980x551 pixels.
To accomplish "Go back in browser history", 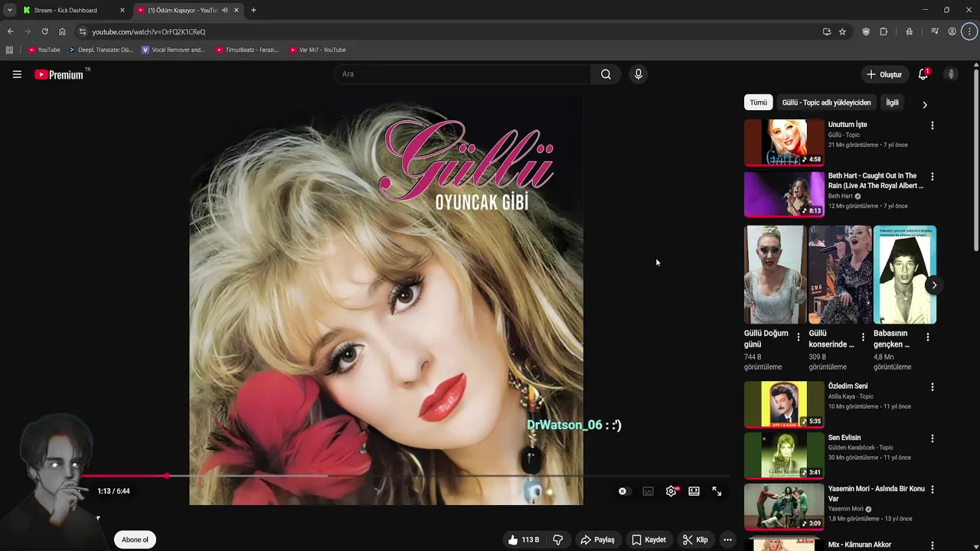I will (10, 31).
